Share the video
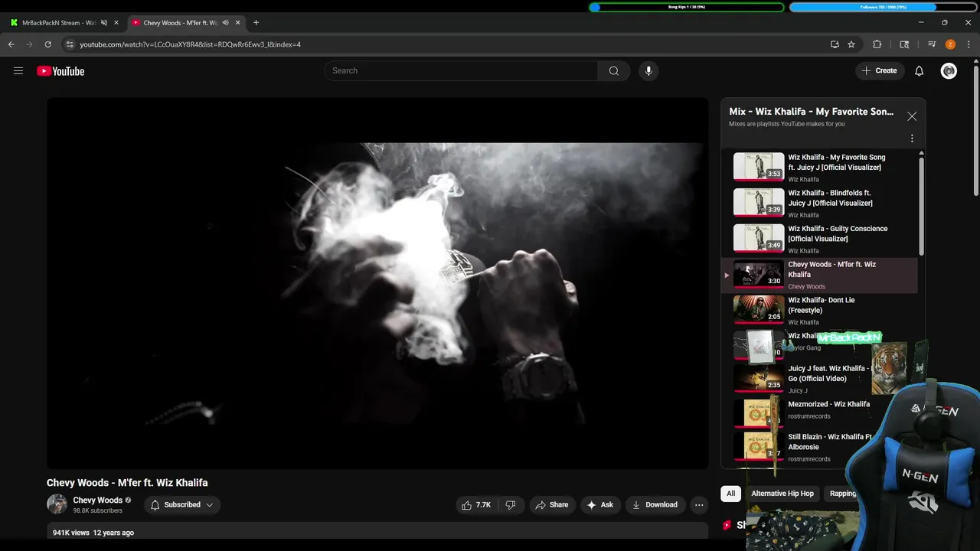The image size is (980, 551). coord(551,505)
